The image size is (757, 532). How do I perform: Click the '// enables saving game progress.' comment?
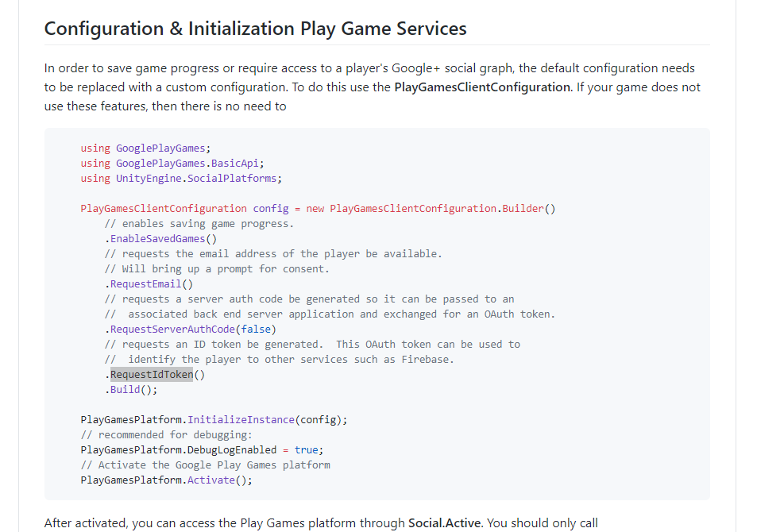199,223
